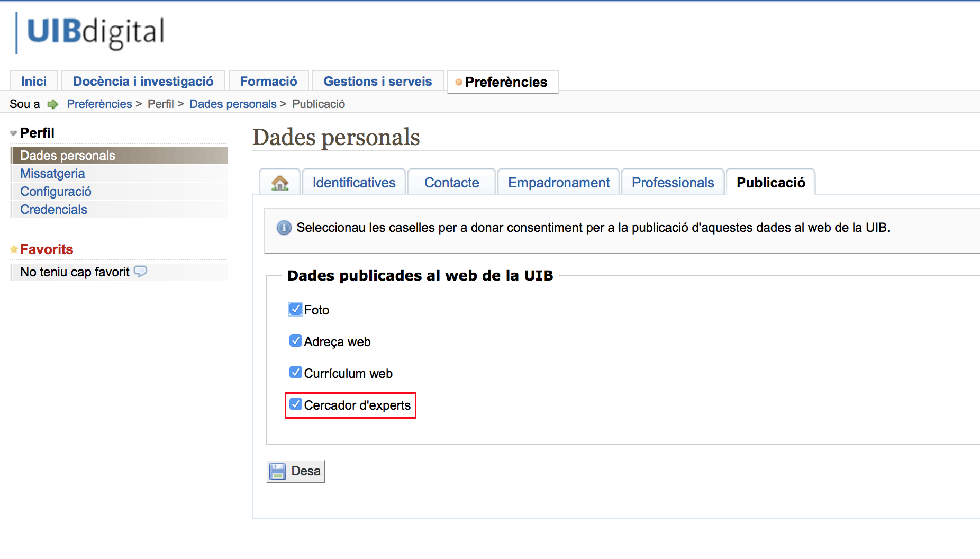Open the home icon tab

(x=280, y=183)
